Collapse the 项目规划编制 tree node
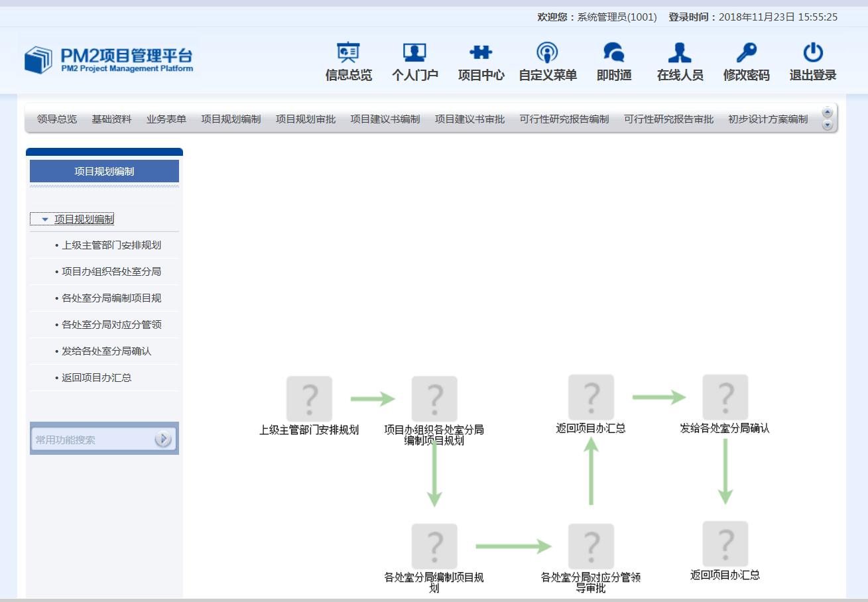The width and height of the screenshot is (868, 602). 45,219
